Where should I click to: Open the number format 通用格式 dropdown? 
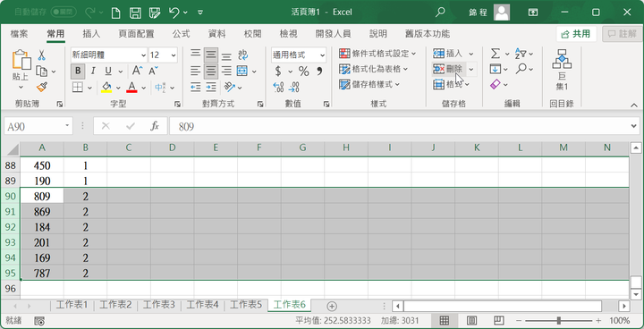[x=322, y=55]
